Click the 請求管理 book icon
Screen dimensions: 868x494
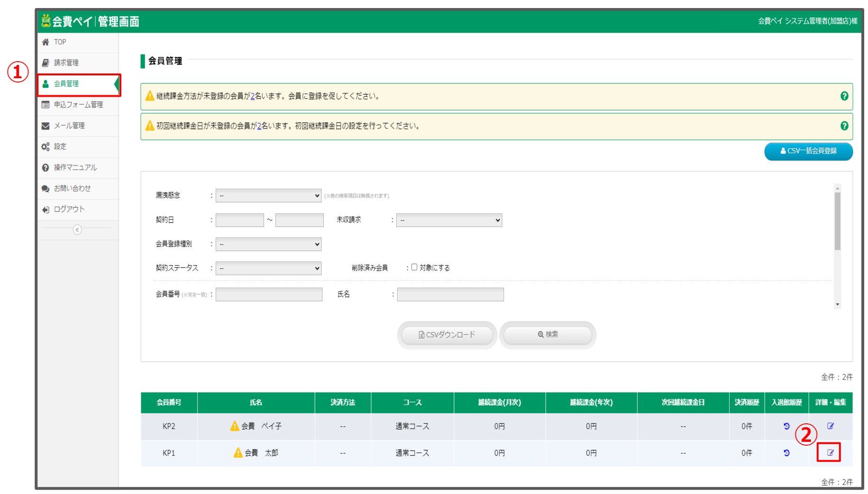pyautogui.click(x=46, y=63)
